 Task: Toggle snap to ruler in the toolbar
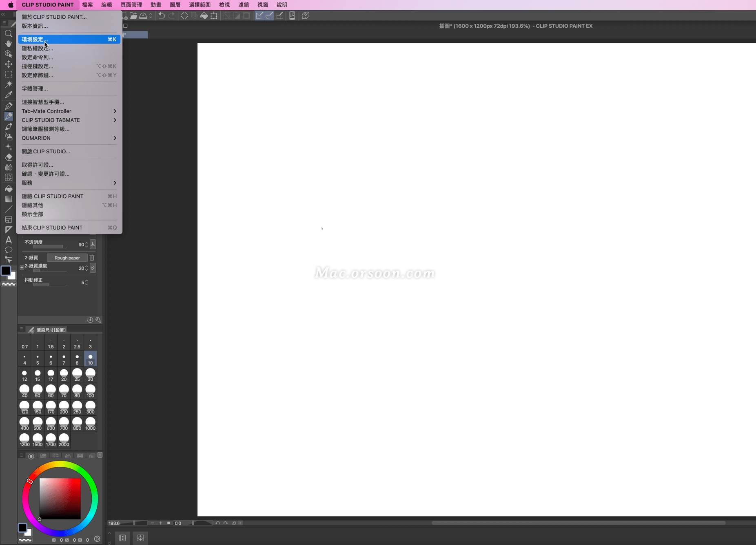point(260,15)
